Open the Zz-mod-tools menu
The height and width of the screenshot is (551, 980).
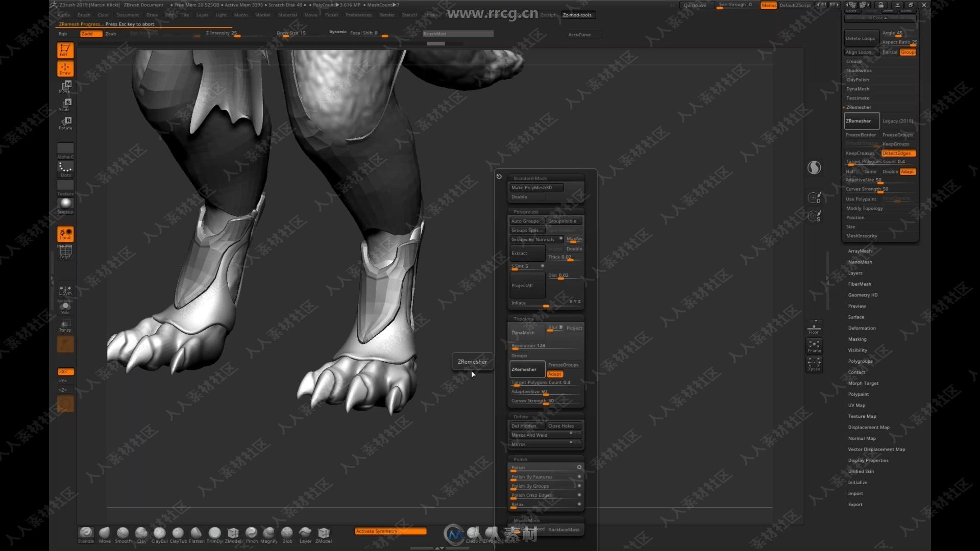pos(577,15)
